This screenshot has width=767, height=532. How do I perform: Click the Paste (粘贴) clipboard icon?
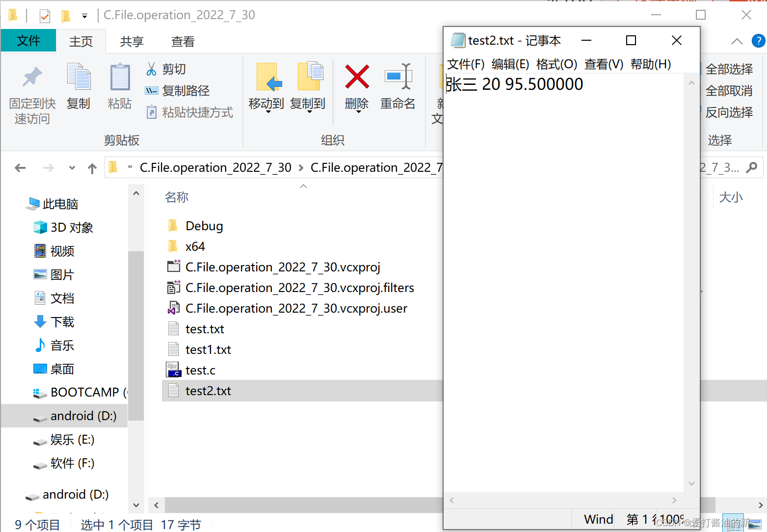(120, 78)
